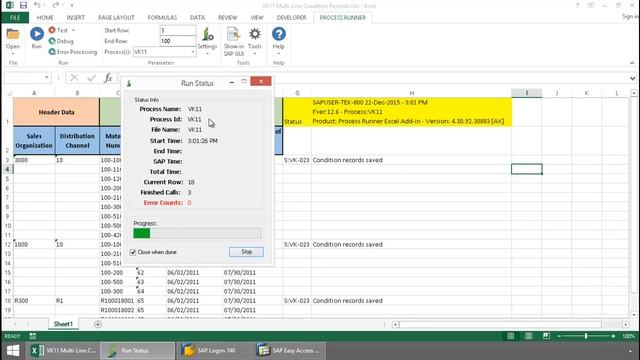Click the Undo arrow in quick access toolbar
The height and width of the screenshot is (360, 640).
(x=37, y=5)
